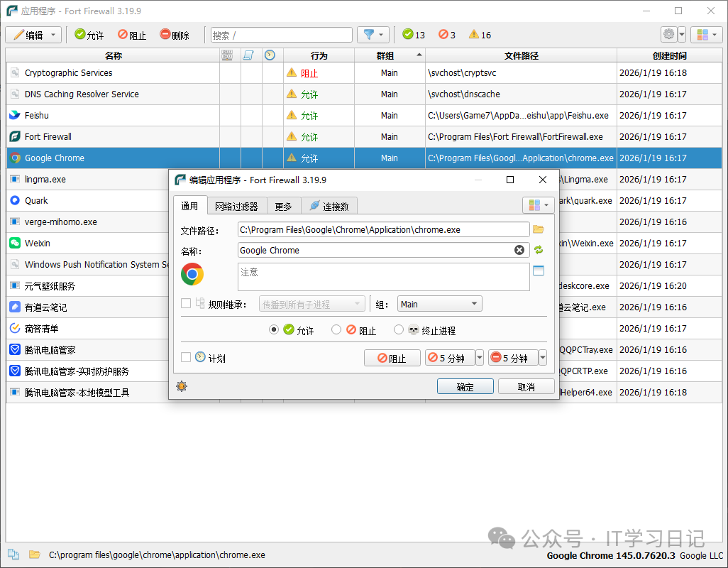728x568 pixels.
Task: Expand the filter funnel dropdown in toolbar
Action: (x=382, y=35)
